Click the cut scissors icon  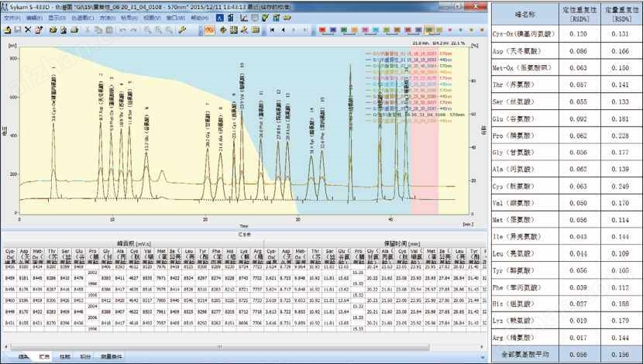[x=88, y=30]
